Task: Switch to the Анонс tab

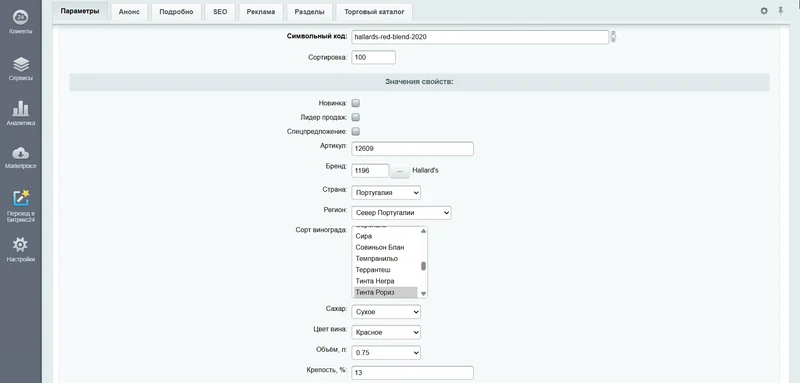Action: tap(129, 12)
